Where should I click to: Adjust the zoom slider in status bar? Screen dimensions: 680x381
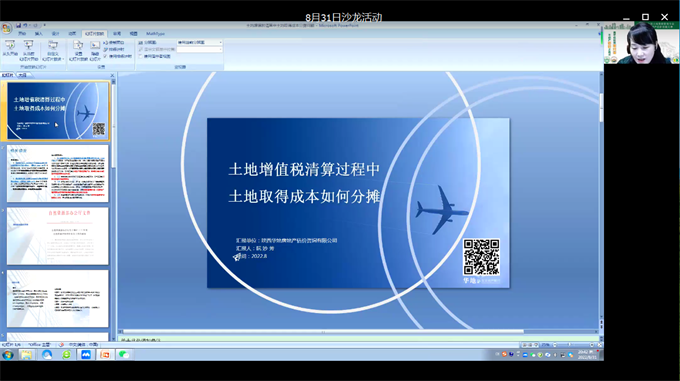569,345
